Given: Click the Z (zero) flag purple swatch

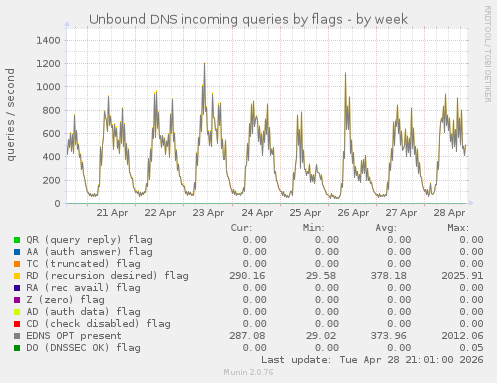Looking at the screenshot, I should pos(17,300).
